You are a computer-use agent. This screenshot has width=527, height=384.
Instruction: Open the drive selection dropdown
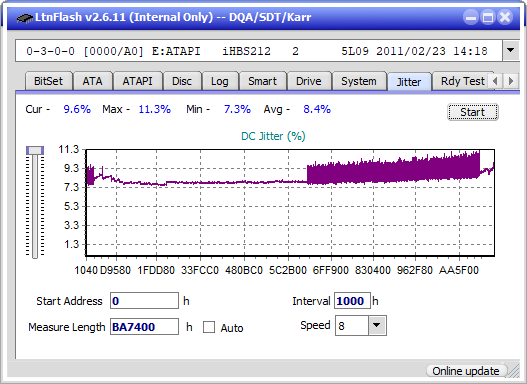[511, 51]
